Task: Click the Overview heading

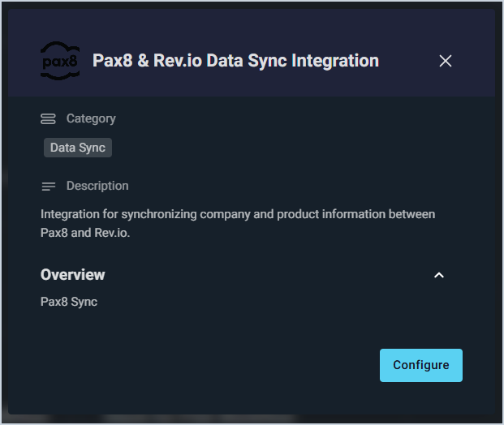Action: coord(73,275)
